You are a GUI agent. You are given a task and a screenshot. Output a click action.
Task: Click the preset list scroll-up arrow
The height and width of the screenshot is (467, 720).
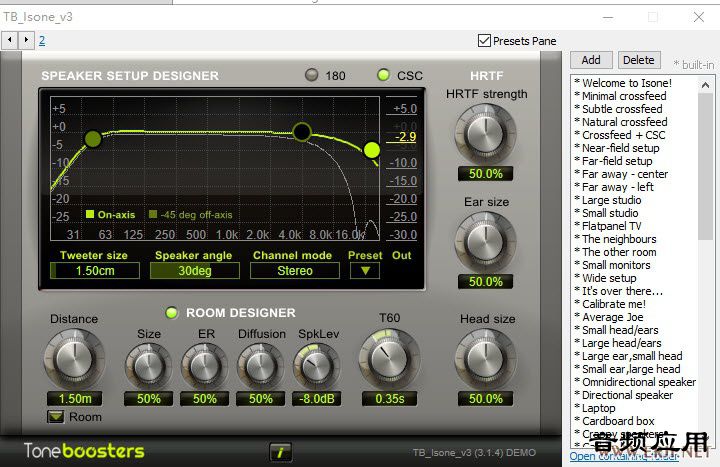[705, 85]
